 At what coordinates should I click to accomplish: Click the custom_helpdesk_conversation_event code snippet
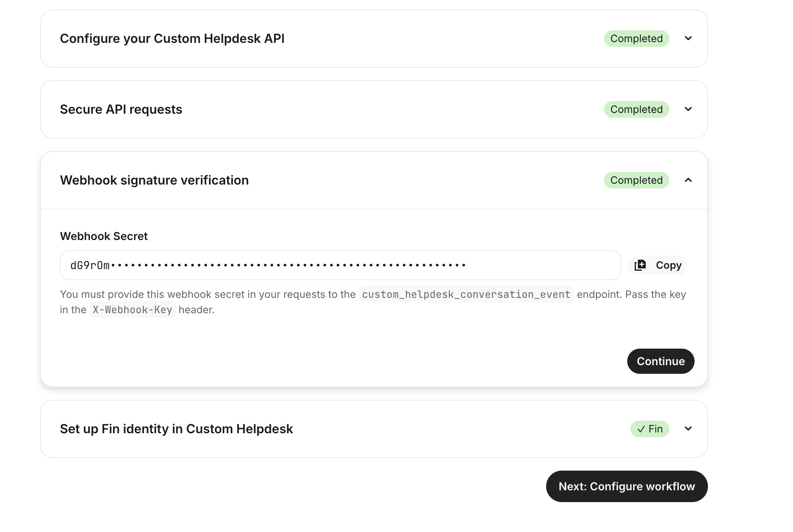click(466, 294)
